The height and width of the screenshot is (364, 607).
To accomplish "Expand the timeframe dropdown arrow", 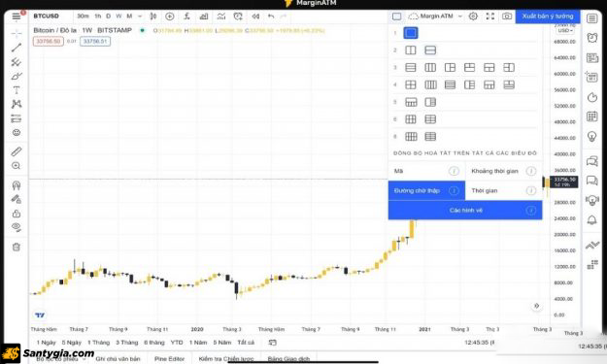I will point(140,17).
